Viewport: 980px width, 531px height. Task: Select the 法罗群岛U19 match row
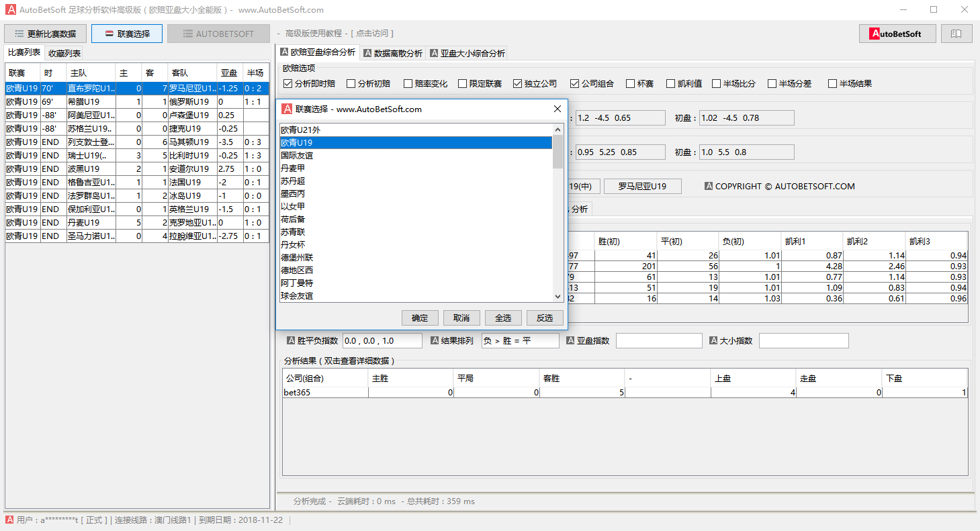137,195
